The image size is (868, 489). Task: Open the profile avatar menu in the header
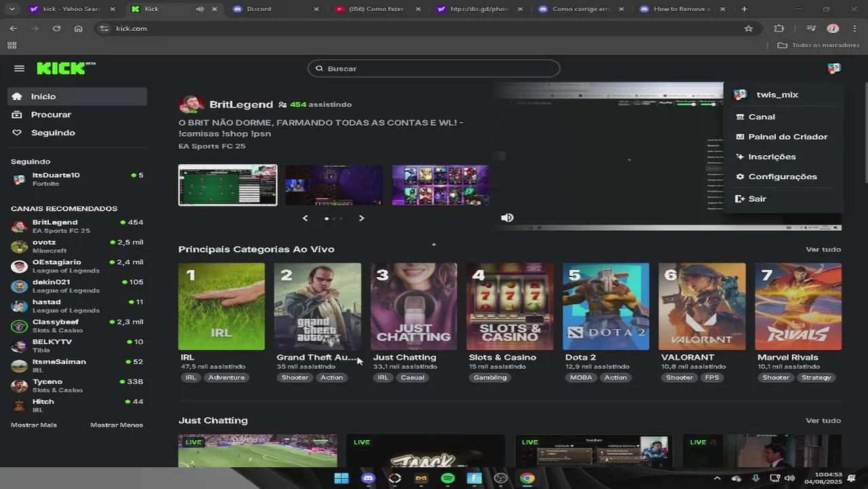tap(834, 68)
